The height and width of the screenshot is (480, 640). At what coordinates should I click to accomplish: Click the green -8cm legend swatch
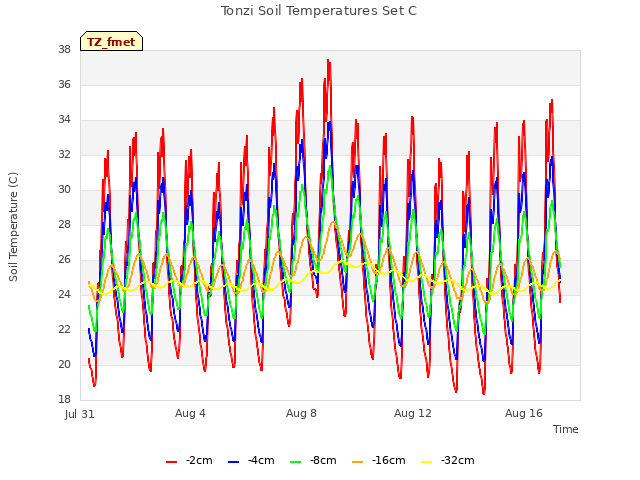(296, 462)
